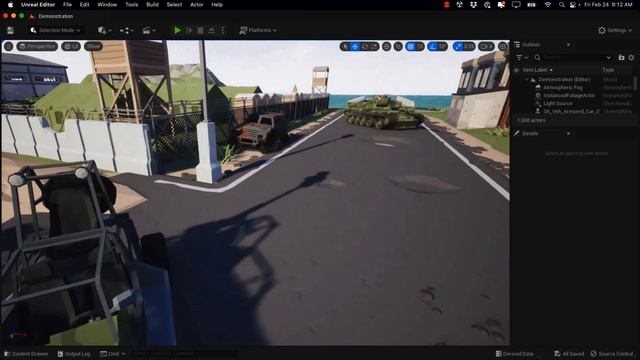Open the viewport Show menu
Viewport: 640px width, 360px height.
[93, 46]
